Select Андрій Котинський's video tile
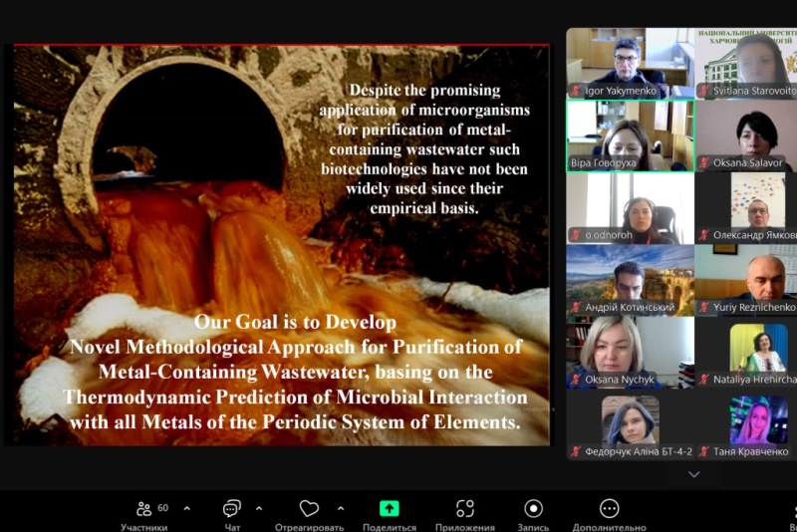This screenshot has height=532, width=797. [630, 279]
